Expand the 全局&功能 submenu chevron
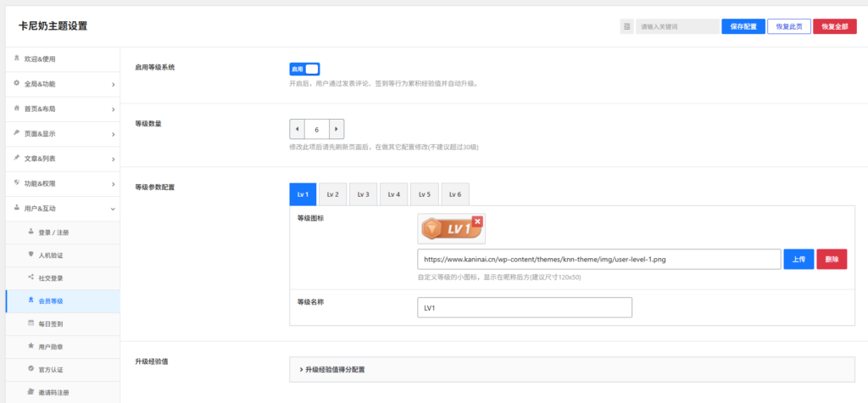Image resolution: width=868 pixels, height=403 pixels. click(x=113, y=85)
